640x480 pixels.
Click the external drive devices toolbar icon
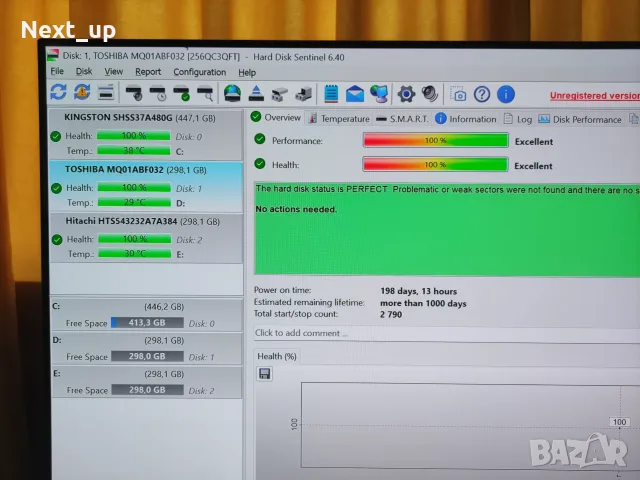click(303, 94)
